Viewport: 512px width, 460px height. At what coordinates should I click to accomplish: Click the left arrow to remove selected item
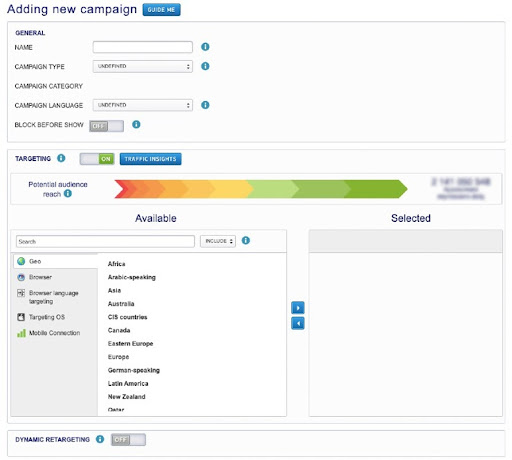click(298, 323)
